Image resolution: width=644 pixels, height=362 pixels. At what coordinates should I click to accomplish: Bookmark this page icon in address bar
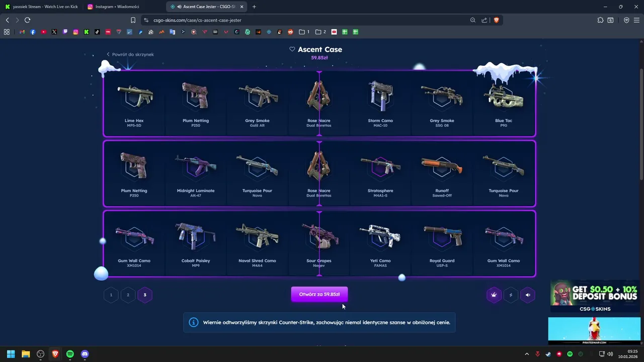tap(133, 20)
